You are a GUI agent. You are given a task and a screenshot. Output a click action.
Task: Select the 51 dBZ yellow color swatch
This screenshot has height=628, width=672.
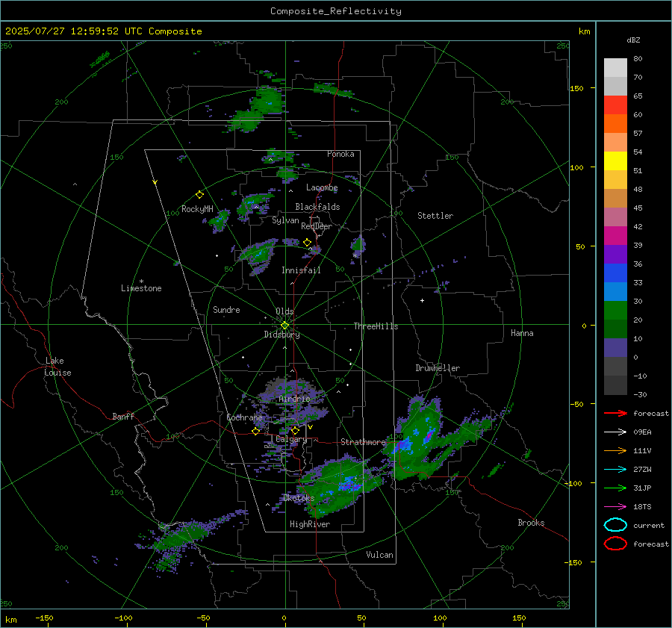(615, 161)
